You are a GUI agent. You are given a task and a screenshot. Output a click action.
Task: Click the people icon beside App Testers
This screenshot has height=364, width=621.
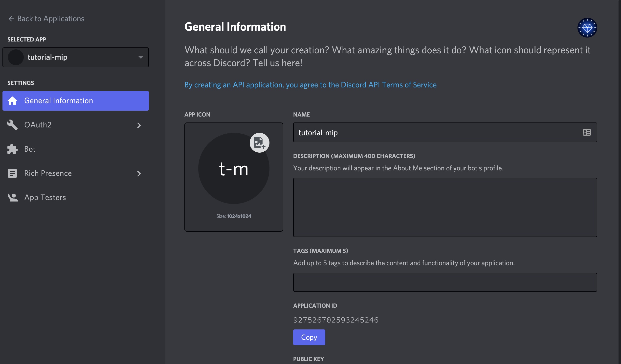coord(13,198)
